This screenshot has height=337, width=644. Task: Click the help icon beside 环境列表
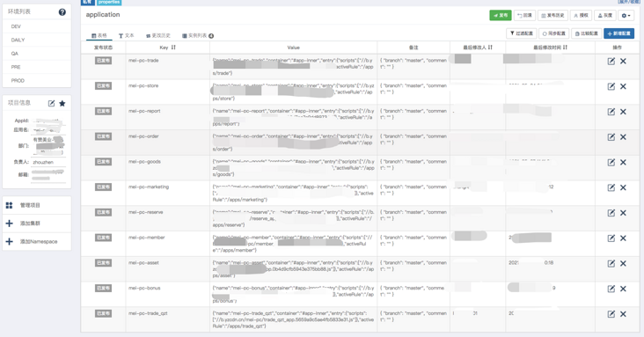62,12
